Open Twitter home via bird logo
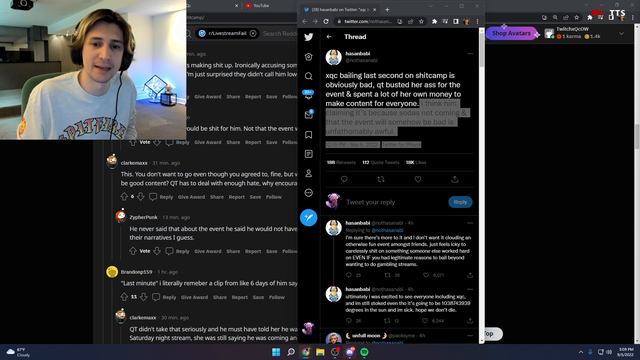Screen dimensions: 640x360 [309, 37]
